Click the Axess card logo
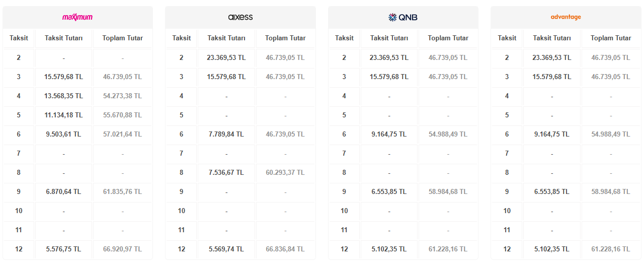Viewport: 644px width, 264px height. 240,17
